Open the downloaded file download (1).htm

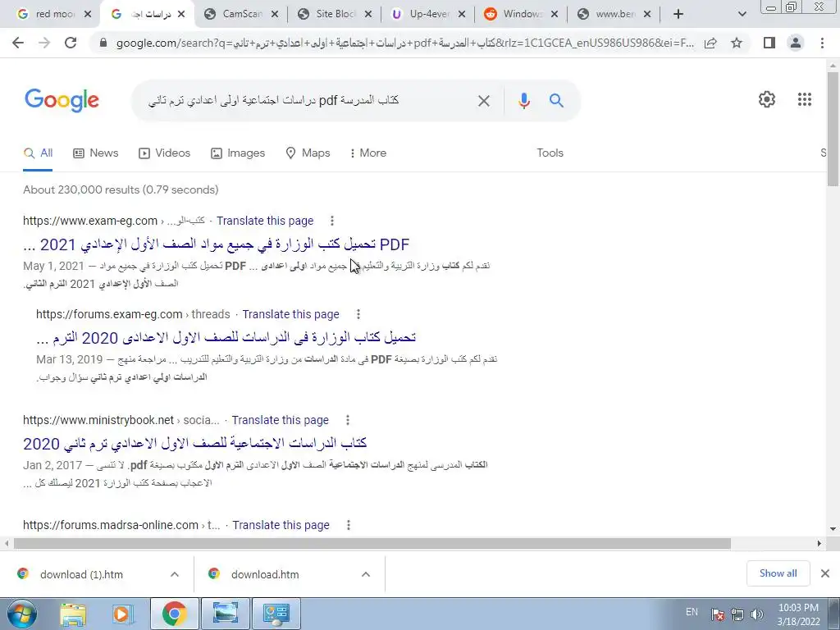81,574
